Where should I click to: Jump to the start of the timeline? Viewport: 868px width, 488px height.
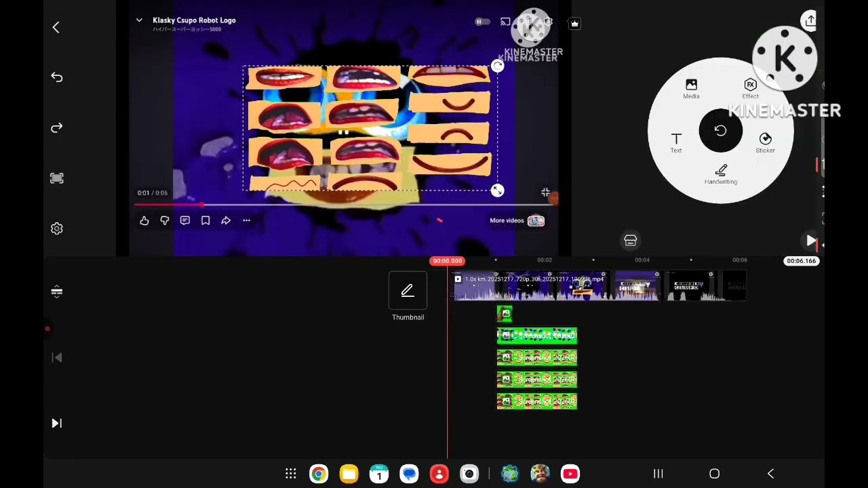pos(57,358)
